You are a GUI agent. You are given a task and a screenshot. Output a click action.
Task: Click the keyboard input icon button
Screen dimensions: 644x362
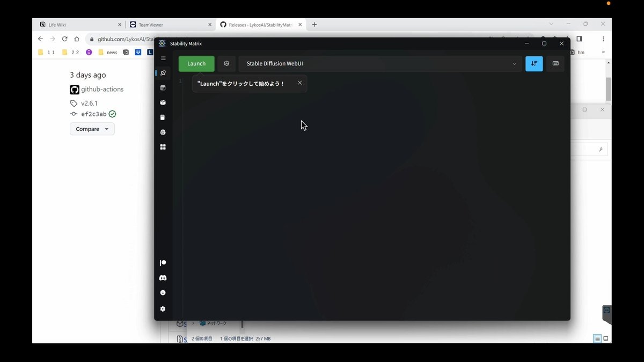pos(555,63)
